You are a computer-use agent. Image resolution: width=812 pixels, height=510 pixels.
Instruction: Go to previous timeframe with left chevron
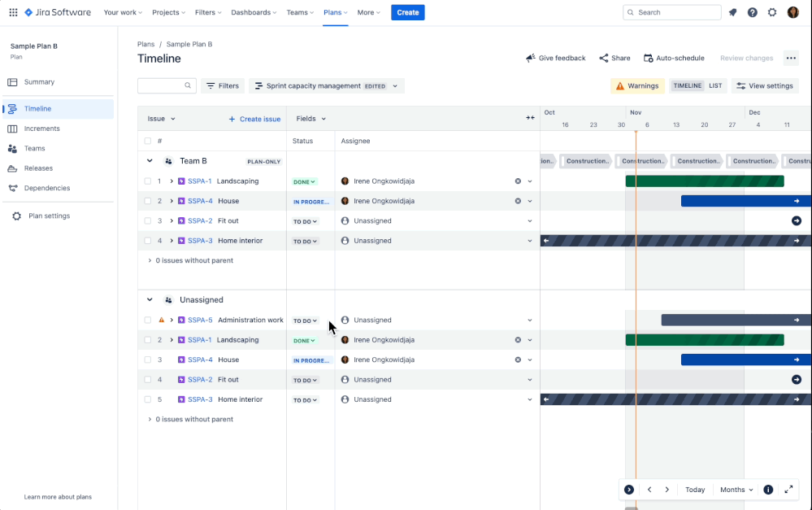[649, 490]
